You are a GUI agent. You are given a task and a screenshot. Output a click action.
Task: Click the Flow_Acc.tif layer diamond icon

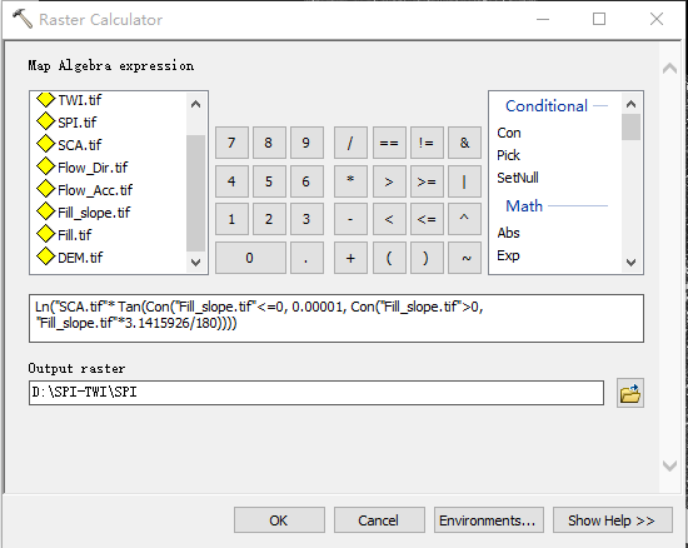pos(46,189)
